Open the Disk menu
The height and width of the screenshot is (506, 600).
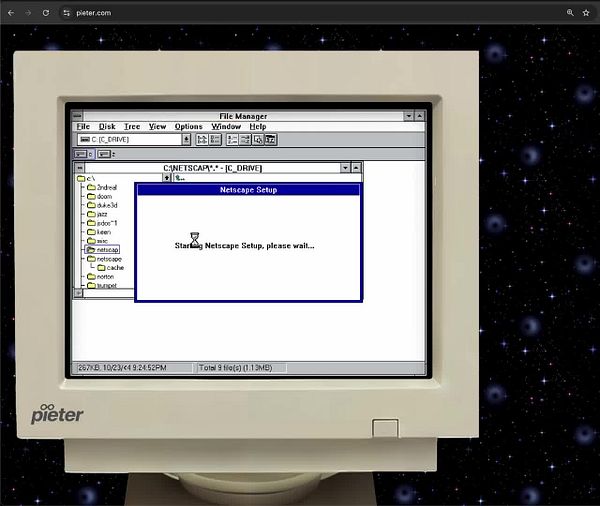(107, 126)
